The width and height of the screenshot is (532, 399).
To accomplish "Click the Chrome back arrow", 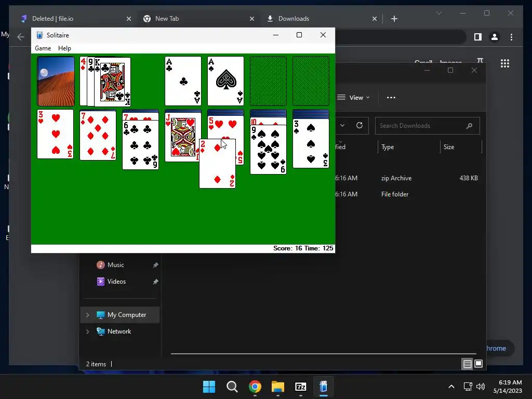I will pos(21,37).
